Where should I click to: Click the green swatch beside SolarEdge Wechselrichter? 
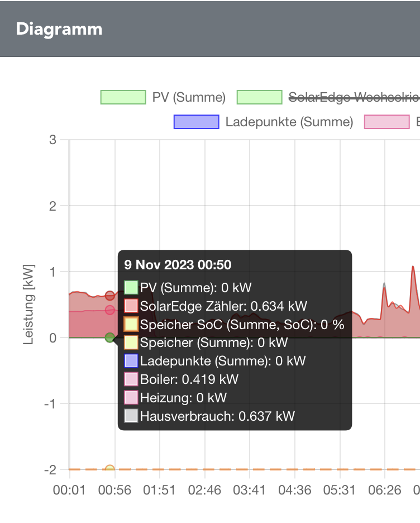pos(259,97)
